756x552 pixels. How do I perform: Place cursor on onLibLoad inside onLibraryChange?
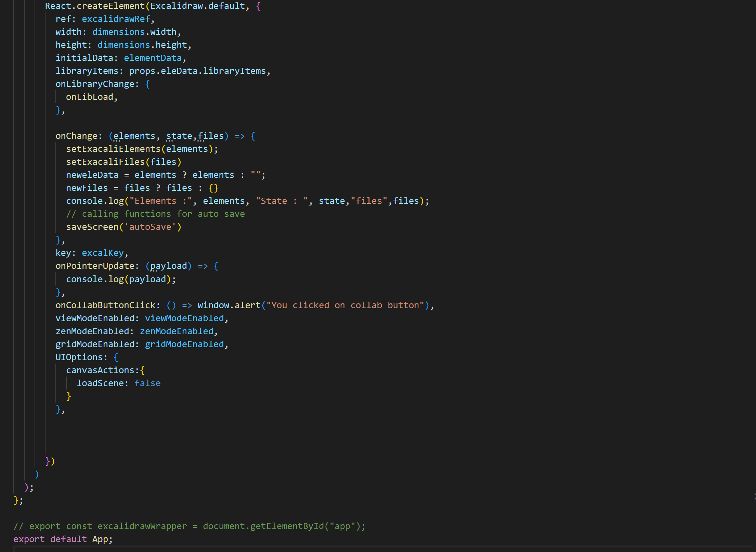[90, 97]
